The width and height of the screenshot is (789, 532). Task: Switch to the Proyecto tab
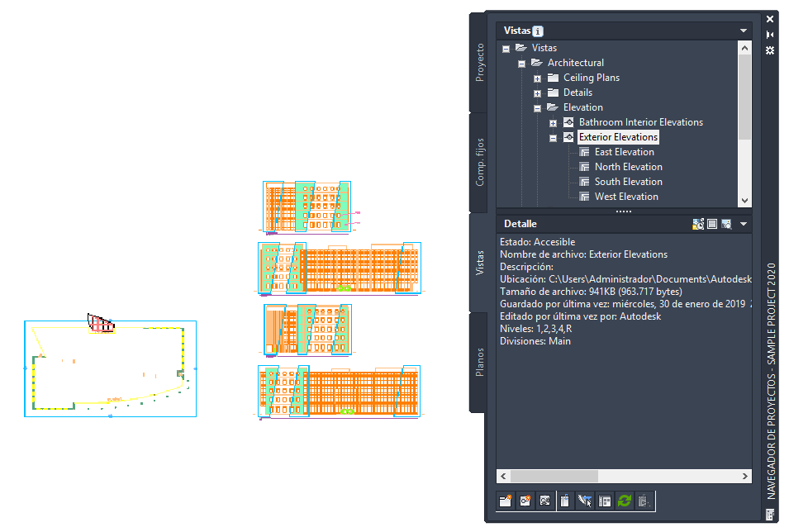click(x=479, y=63)
